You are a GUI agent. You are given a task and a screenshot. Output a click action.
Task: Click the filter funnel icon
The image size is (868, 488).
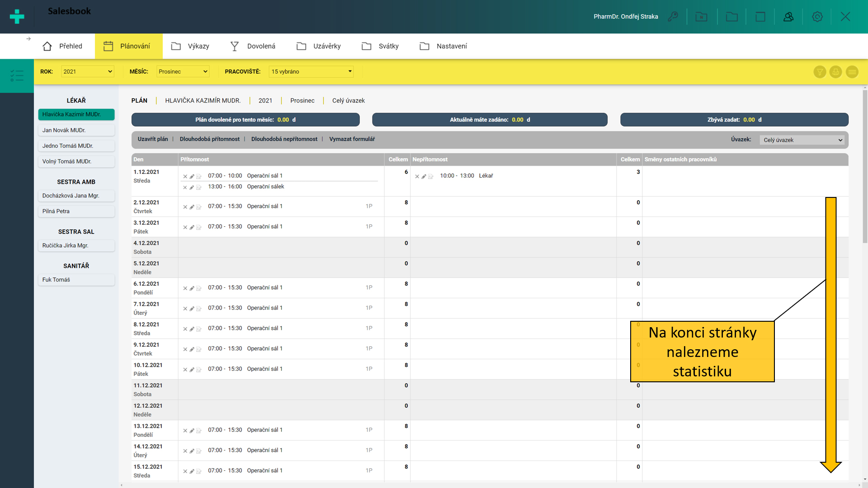coord(820,72)
